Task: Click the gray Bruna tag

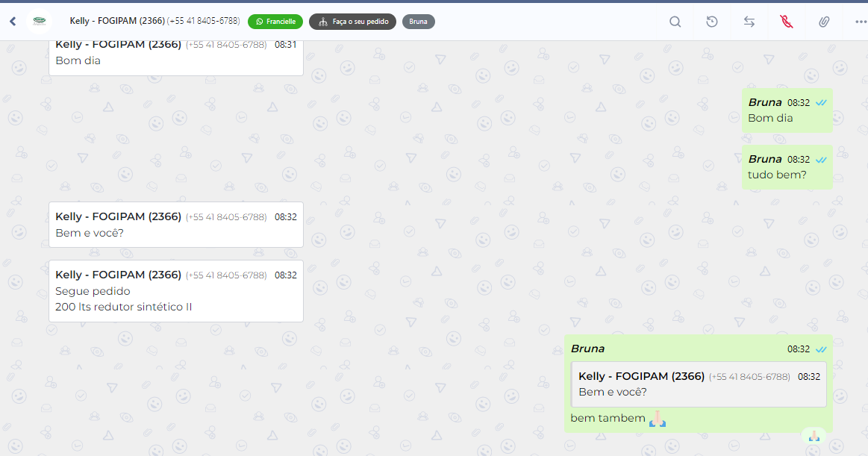Action: 419,22
